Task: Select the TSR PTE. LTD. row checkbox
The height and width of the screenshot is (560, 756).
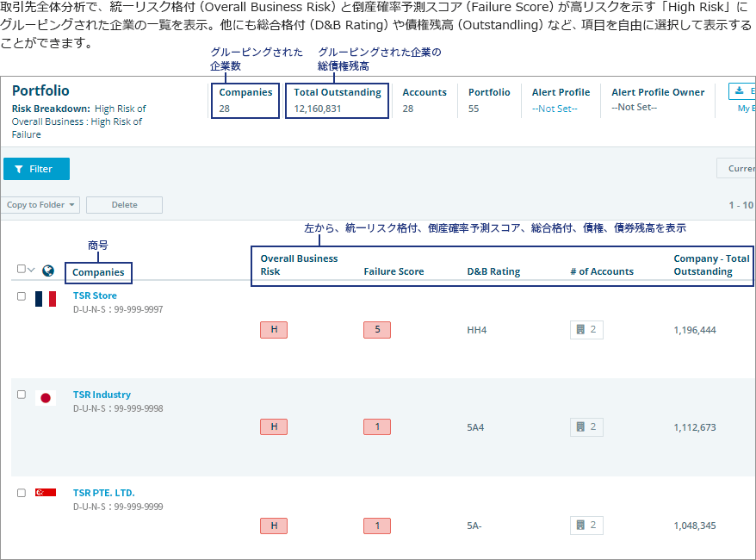Action: click(x=22, y=493)
